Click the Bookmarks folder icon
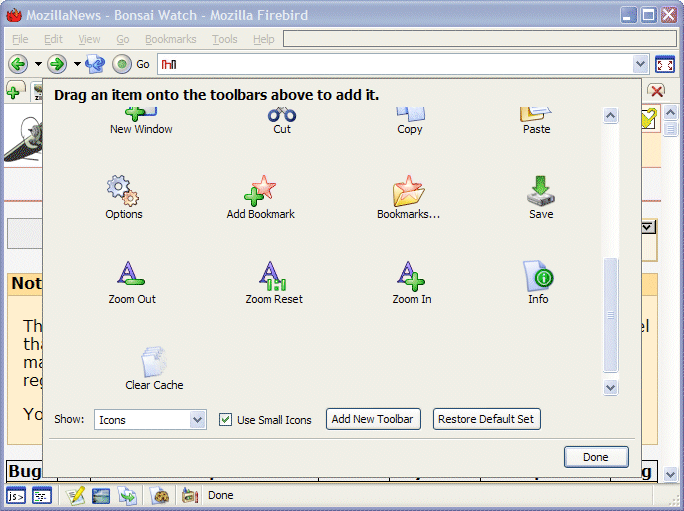The image size is (684, 511). click(408, 190)
